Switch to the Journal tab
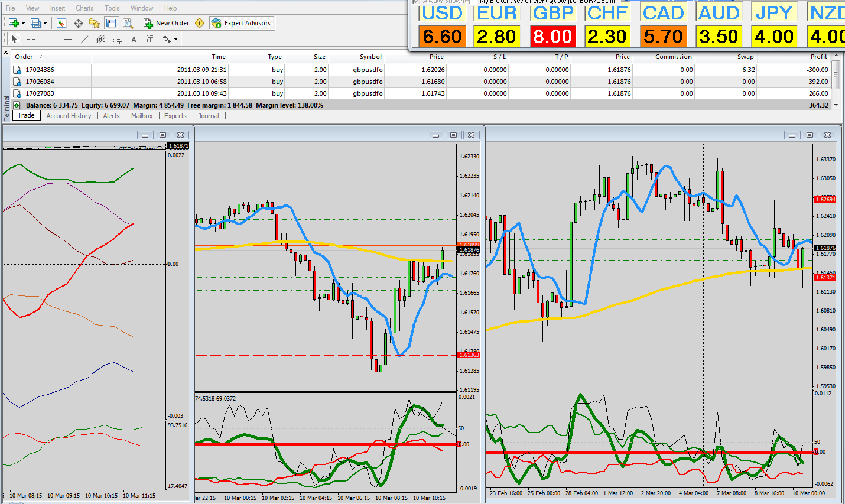 pos(209,116)
